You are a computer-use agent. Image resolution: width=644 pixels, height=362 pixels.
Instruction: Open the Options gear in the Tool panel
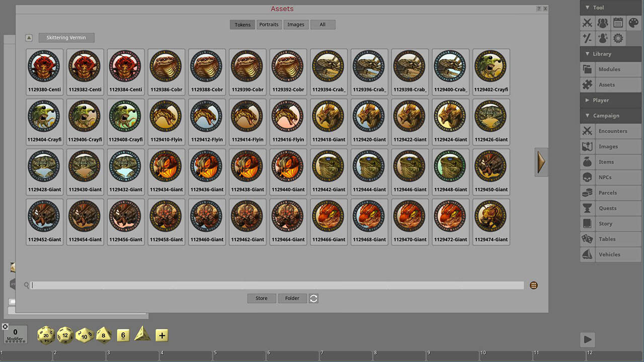point(618,38)
